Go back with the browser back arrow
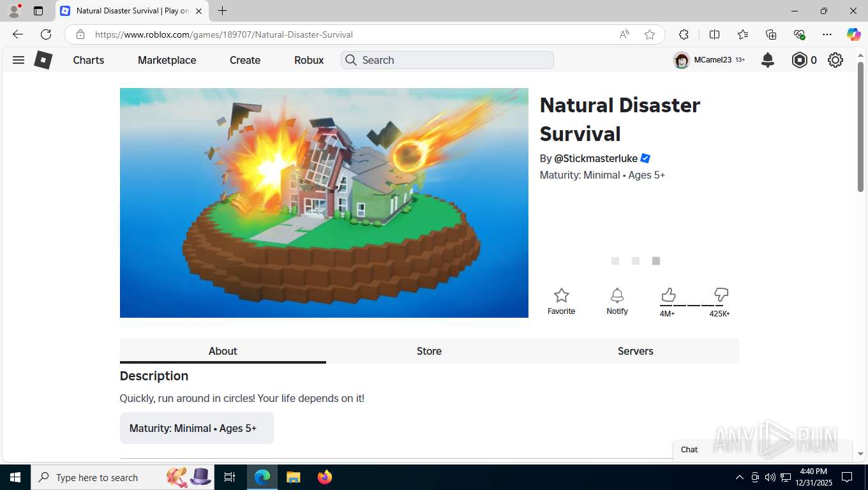Viewport: 868px width, 490px height. coord(18,34)
